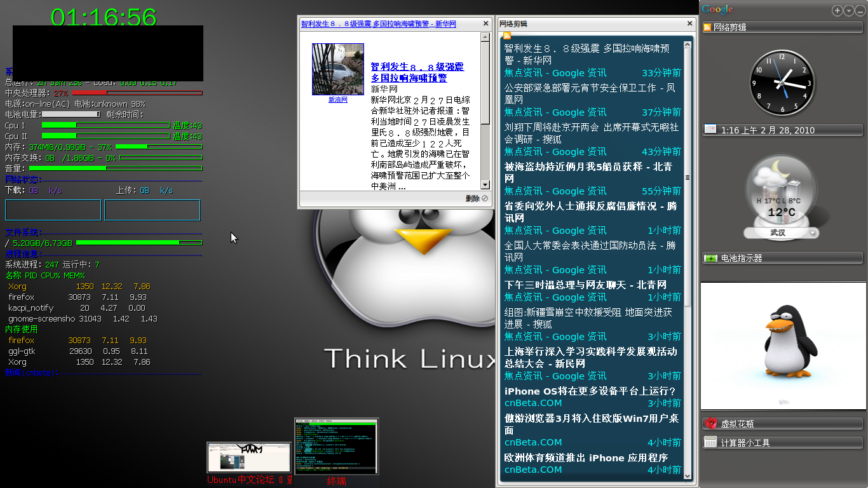Open bold headline link 智利发生8.8级强震 in popup

coord(417,72)
